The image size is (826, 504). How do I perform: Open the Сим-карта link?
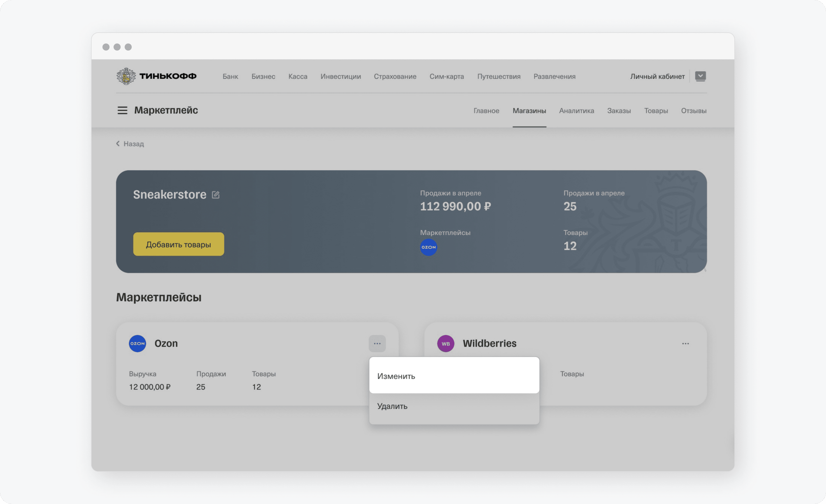click(446, 76)
